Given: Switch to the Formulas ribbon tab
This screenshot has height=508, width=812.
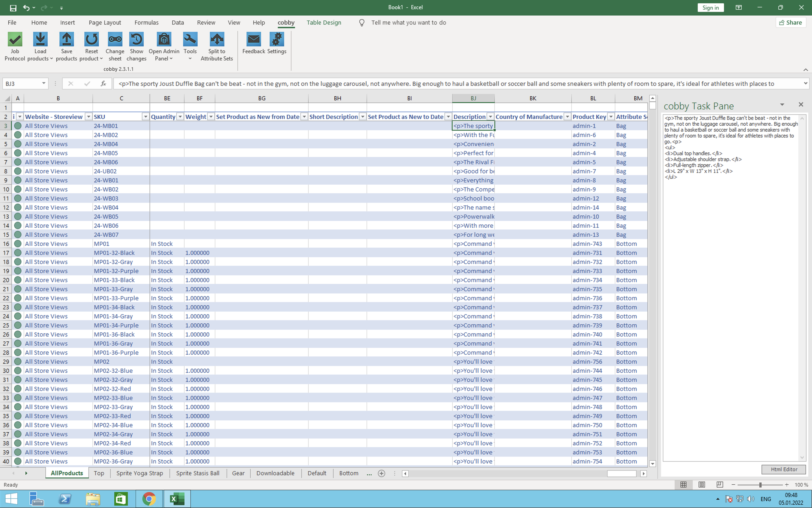Looking at the screenshot, I should tap(146, 22).
